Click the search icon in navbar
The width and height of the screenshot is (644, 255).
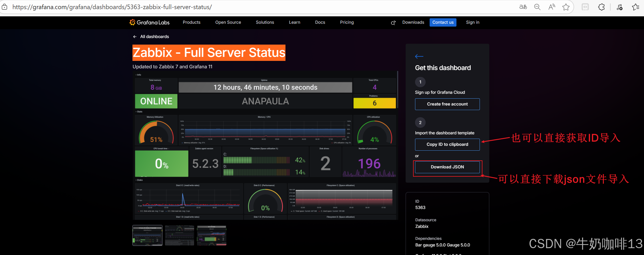(393, 23)
